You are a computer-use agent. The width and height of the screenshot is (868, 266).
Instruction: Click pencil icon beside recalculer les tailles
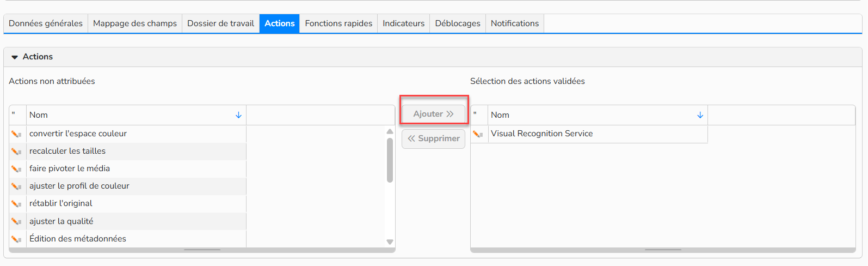click(x=16, y=152)
